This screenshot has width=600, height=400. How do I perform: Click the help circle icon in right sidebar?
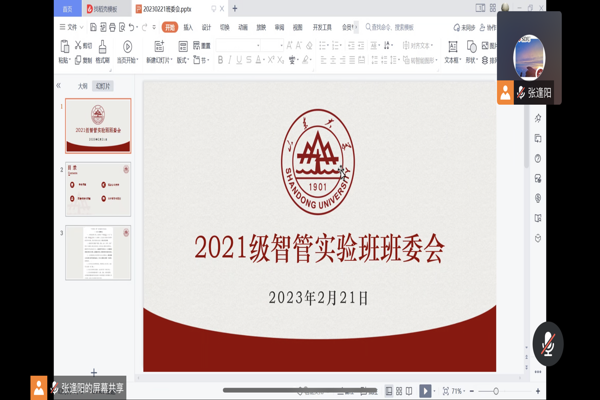click(x=538, y=158)
